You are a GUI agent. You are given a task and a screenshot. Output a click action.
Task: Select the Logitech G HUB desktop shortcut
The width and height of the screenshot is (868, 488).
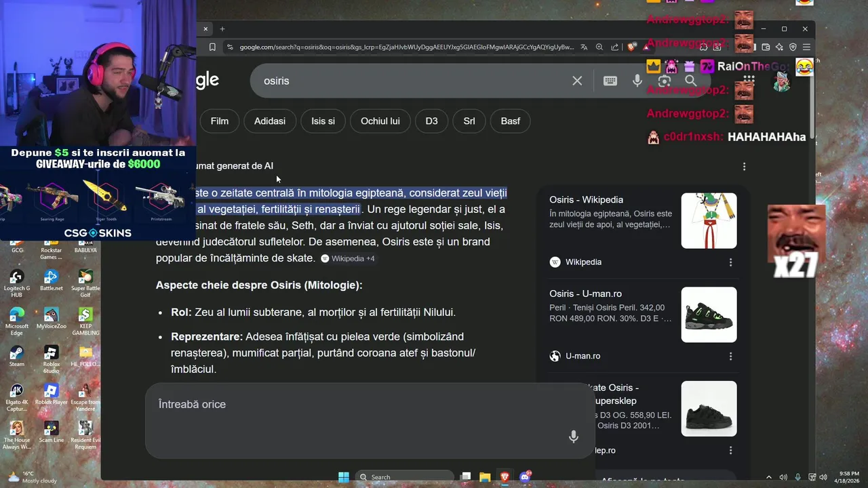[17, 283]
